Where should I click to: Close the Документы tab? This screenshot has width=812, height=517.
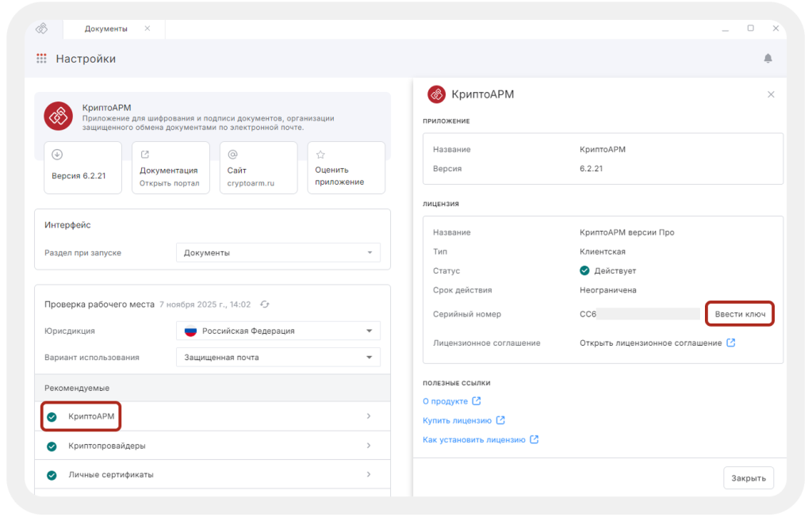tap(147, 29)
